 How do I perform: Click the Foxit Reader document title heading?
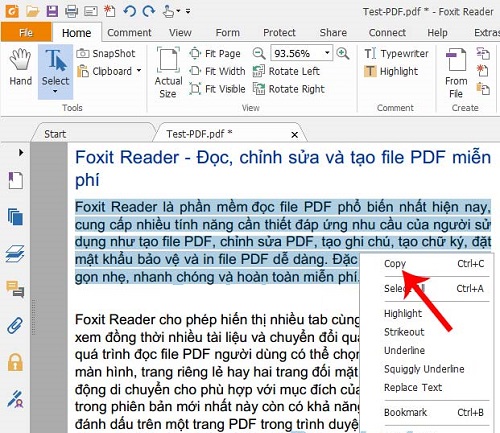(283, 169)
